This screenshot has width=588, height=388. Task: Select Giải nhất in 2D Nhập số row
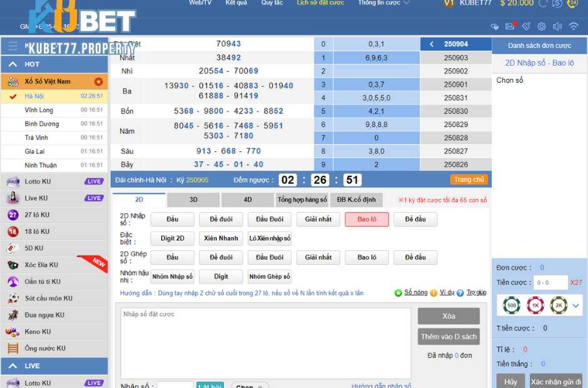coord(318,219)
